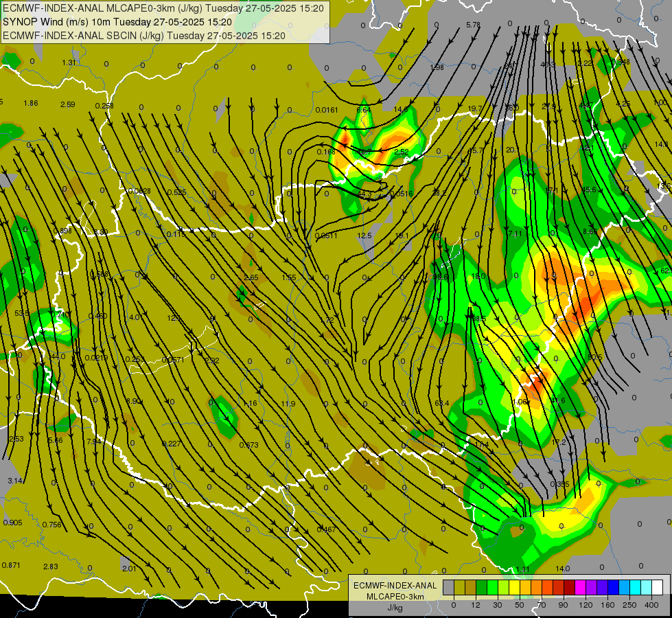
Task: Select the '160' scale tick label
Action: pyautogui.click(x=607, y=605)
